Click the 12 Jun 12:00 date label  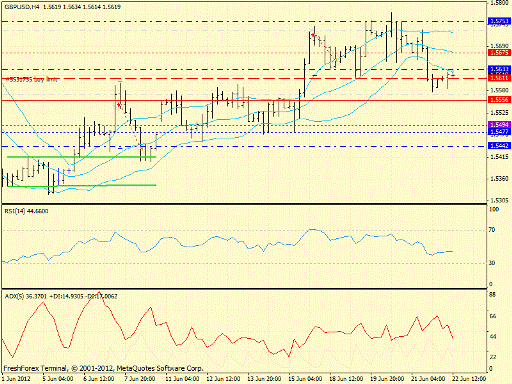(x=223, y=379)
